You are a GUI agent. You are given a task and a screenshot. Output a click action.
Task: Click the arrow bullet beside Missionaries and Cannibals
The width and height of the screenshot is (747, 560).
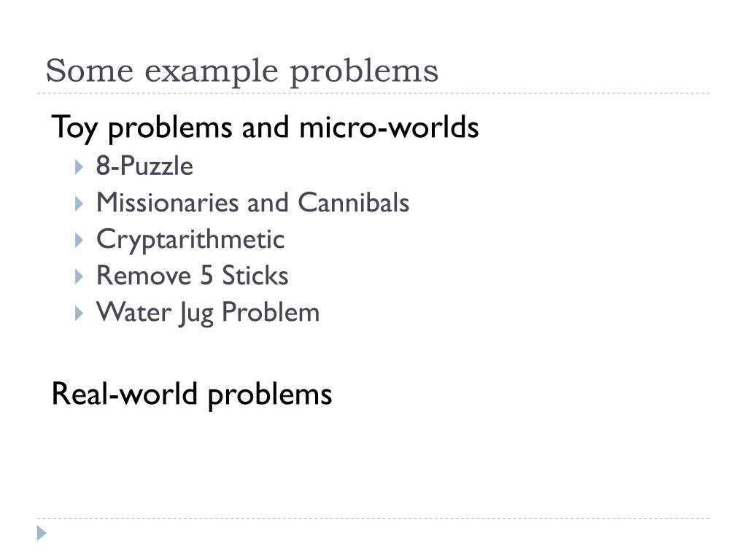[x=80, y=203]
